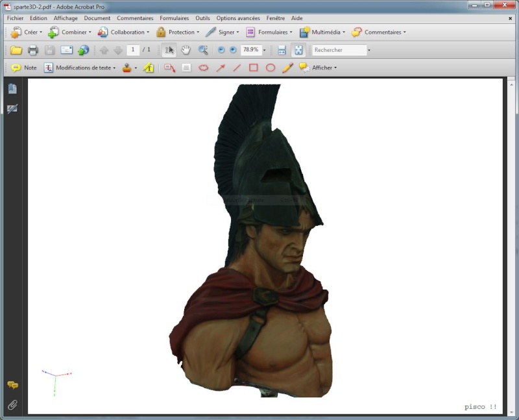Image resolution: width=519 pixels, height=420 pixels.
Task: Show the Attachments paperclip panel
Action: tap(12, 405)
